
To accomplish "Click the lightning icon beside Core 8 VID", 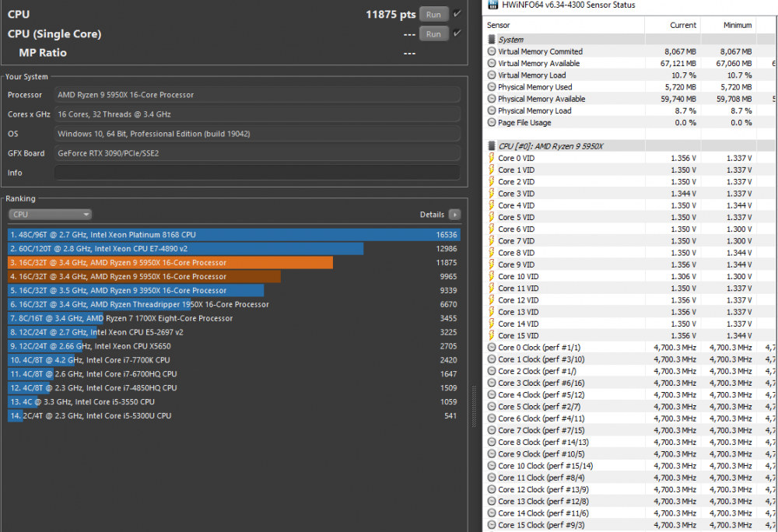I will click(492, 252).
